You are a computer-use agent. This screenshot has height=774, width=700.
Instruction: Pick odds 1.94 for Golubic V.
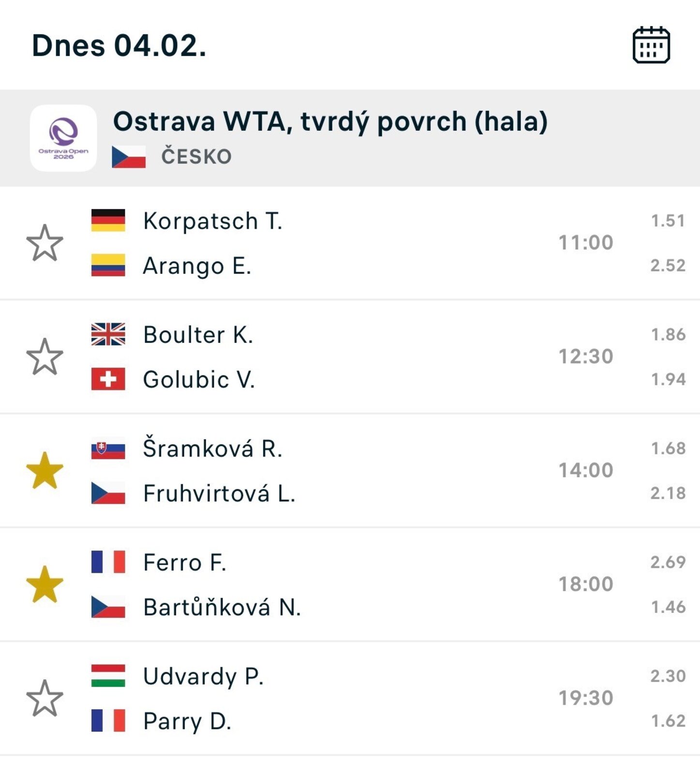(668, 379)
